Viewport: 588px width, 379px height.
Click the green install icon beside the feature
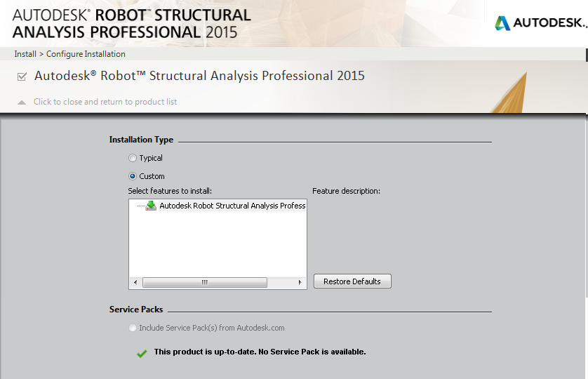tap(151, 206)
